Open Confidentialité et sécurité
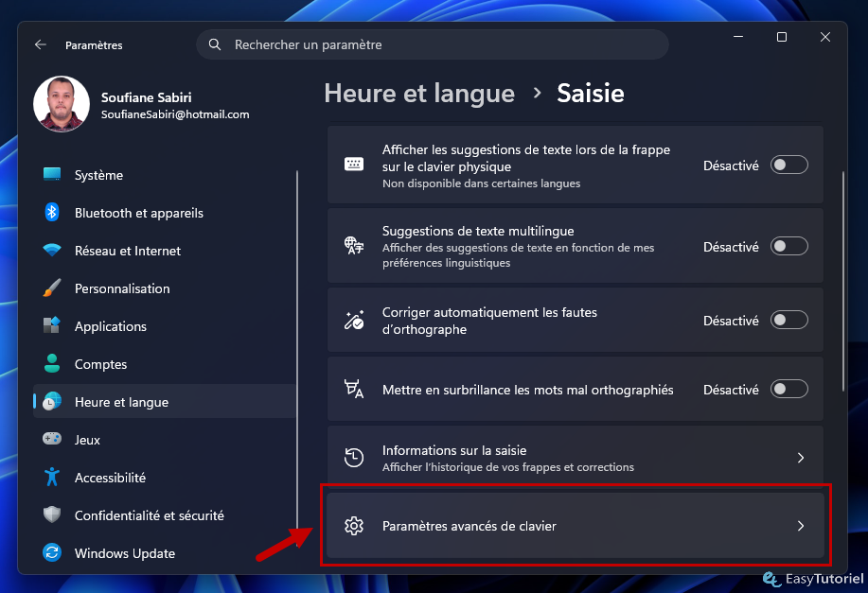This screenshot has width=868, height=593. click(165, 515)
